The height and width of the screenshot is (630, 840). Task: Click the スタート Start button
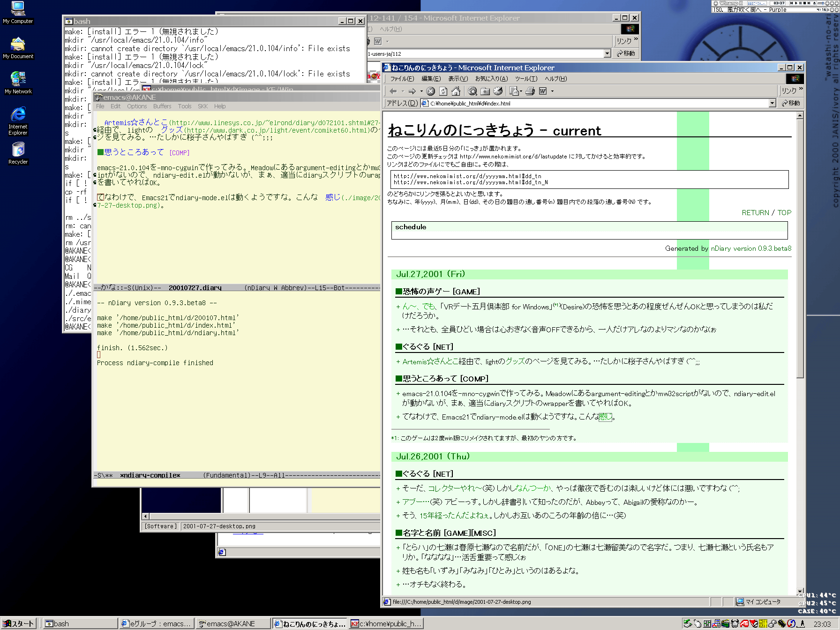[x=19, y=623]
